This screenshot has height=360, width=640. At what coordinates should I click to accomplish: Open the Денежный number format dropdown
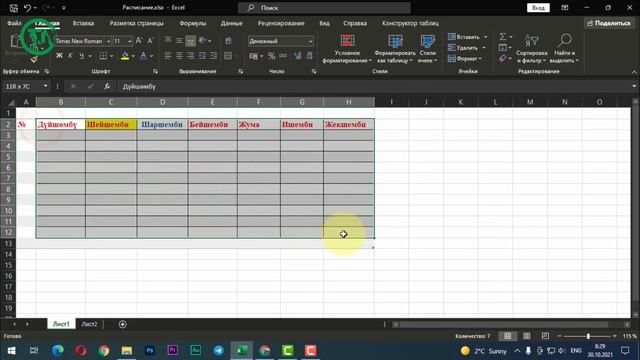click(x=311, y=41)
